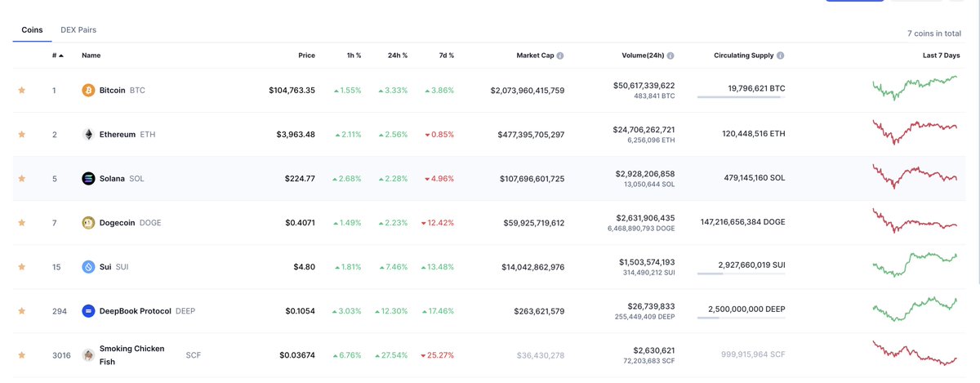
Task: Click Sui's market cap $14,042,862,976
Action: pyautogui.click(x=532, y=266)
